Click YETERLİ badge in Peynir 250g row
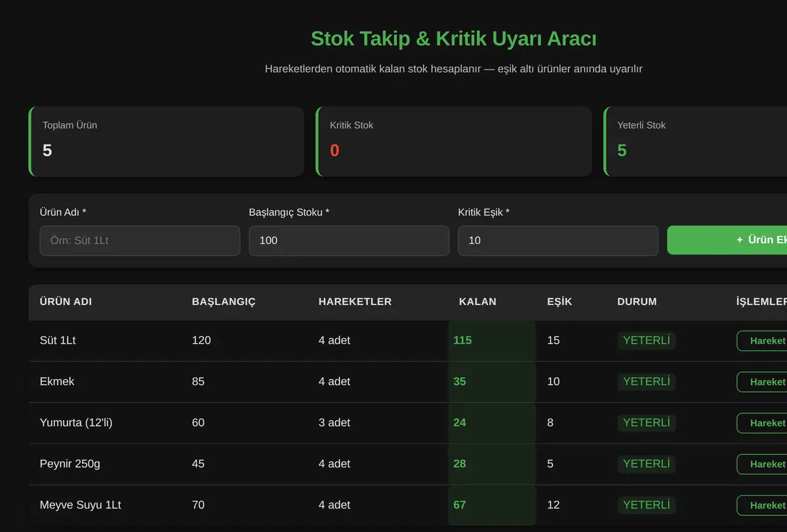The image size is (787, 532). pos(647,464)
